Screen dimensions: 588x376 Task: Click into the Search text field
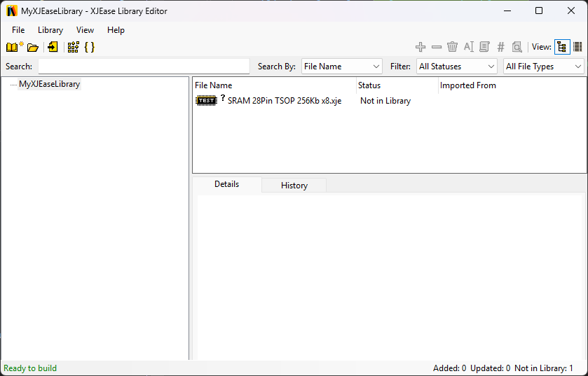(144, 67)
